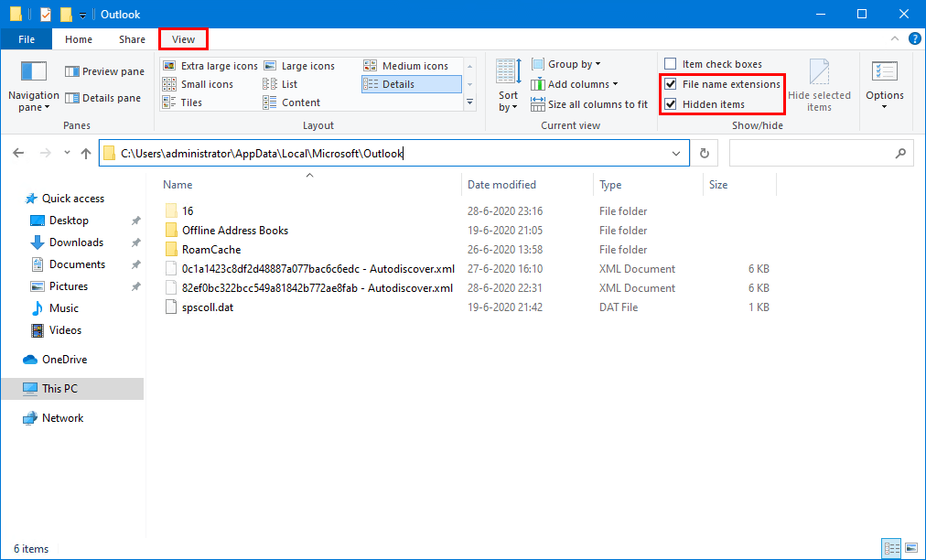Select Extra large icons layout
This screenshot has height=560, width=926.
[x=210, y=66]
